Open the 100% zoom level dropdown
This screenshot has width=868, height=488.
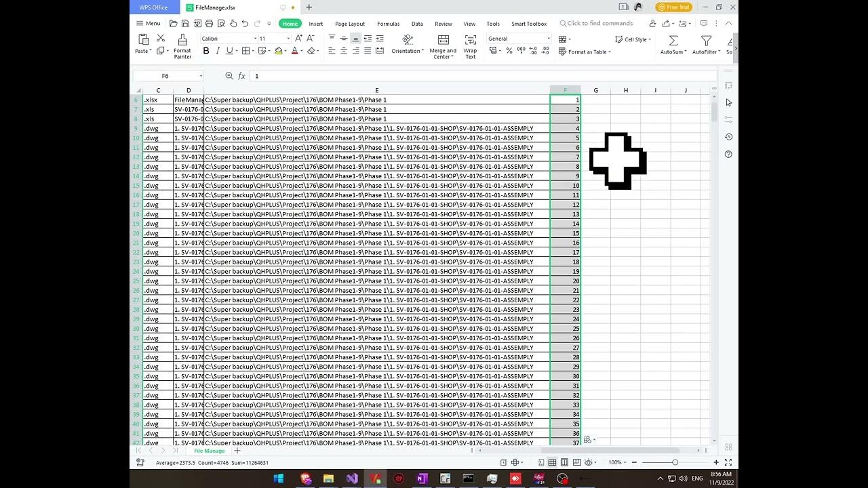617,462
